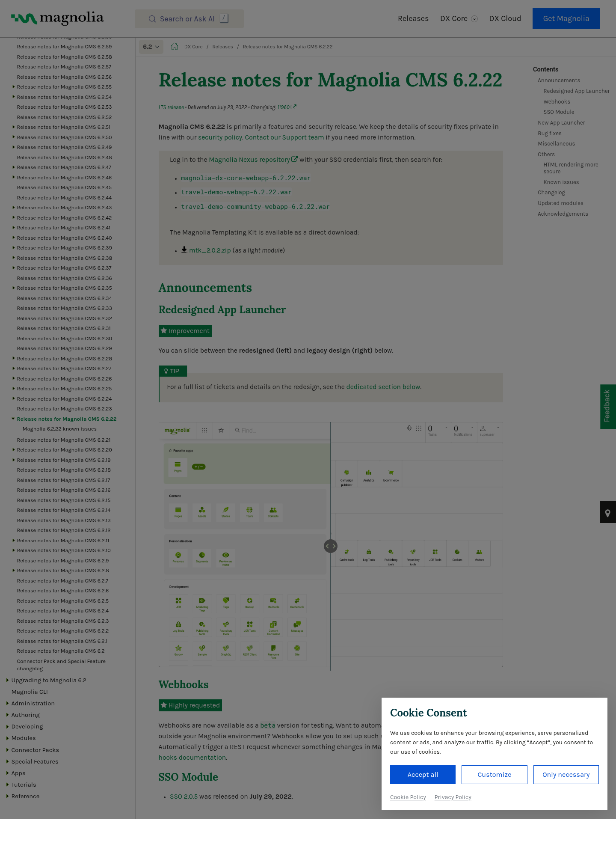
Task: Open Magnolia 6.2.22 known issues
Action: click(x=59, y=429)
